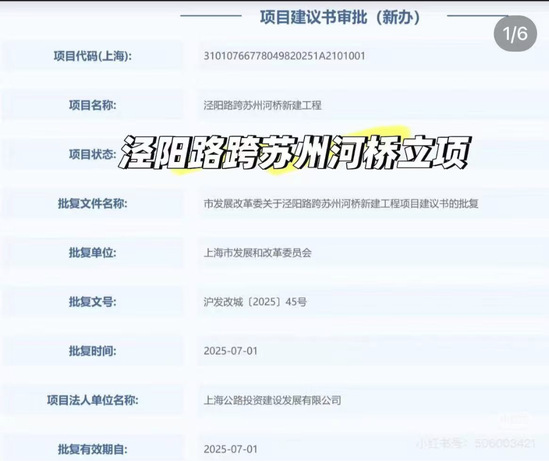
Task: Click the 批复文号 label
Action: coord(93,302)
